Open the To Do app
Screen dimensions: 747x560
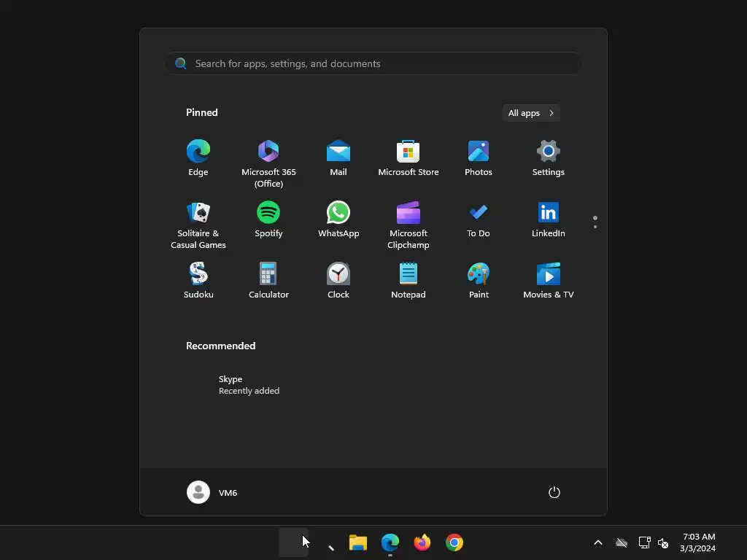(479, 219)
